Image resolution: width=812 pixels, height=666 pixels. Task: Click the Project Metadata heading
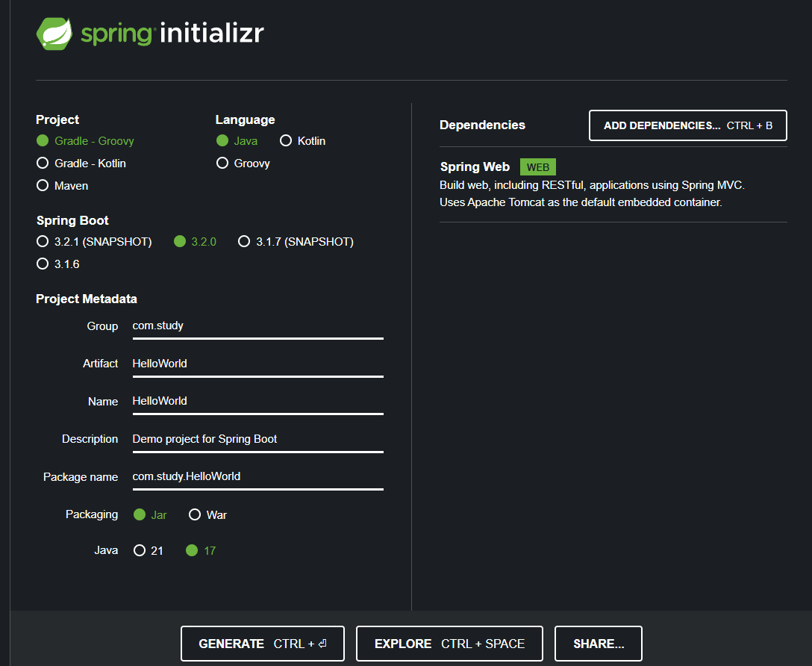(87, 299)
